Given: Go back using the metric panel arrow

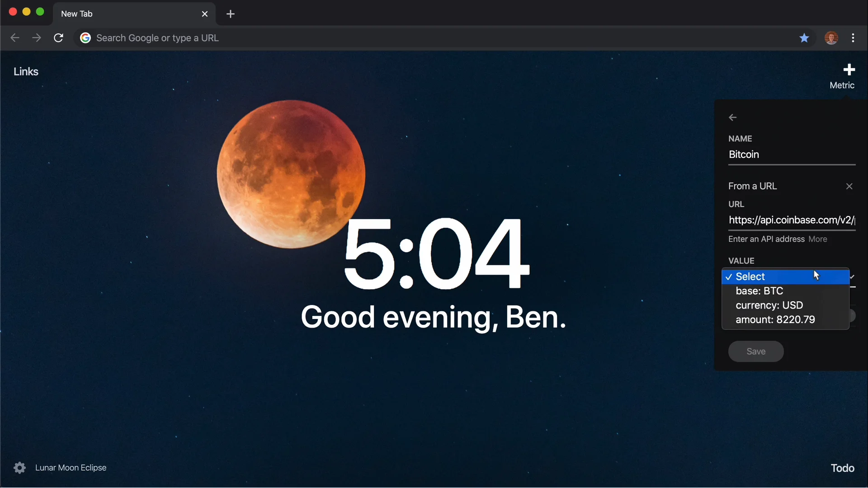Looking at the screenshot, I should [x=732, y=117].
